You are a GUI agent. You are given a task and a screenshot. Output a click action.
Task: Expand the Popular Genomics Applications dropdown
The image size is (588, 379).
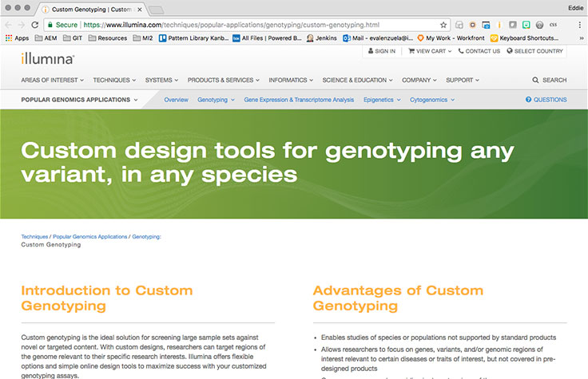click(80, 100)
